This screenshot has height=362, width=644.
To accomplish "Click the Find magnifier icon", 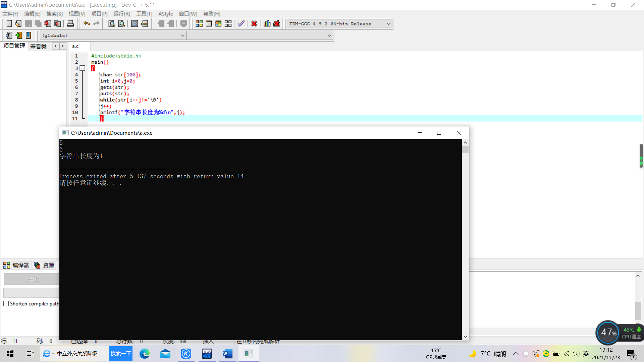I will (x=112, y=24).
